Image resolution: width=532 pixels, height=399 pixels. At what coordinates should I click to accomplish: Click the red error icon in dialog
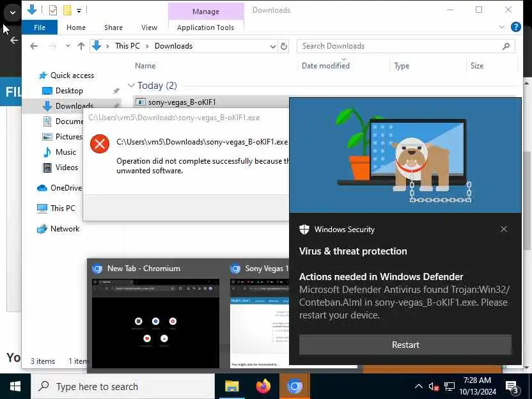[x=99, y=144]
